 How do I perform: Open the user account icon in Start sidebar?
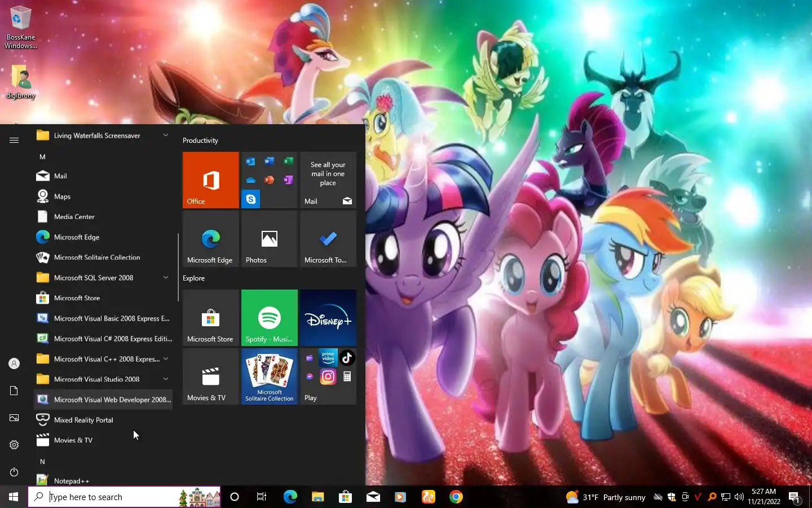click(14, 364)
